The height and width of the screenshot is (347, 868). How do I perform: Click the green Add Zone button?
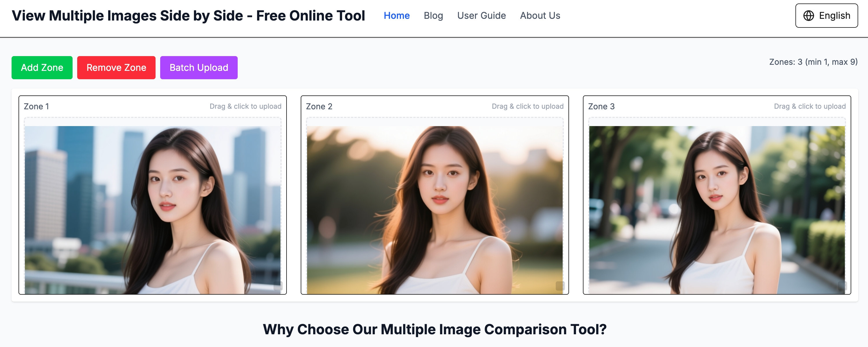(42, 67)
